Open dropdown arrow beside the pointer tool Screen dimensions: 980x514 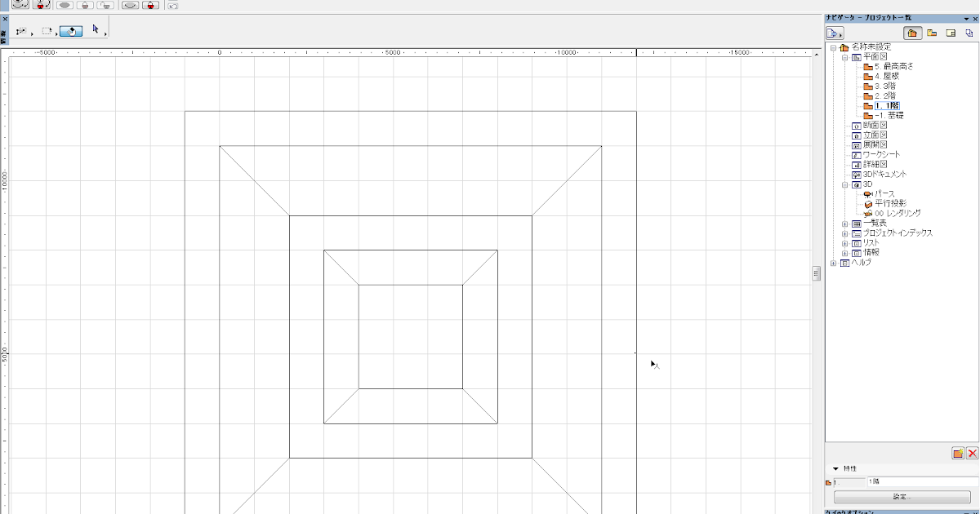106,34
